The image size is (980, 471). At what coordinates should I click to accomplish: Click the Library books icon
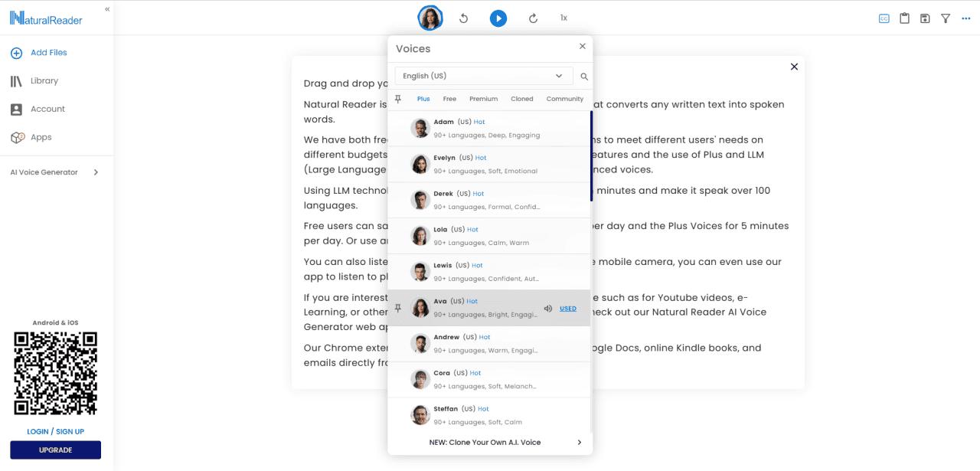(16, 81)
